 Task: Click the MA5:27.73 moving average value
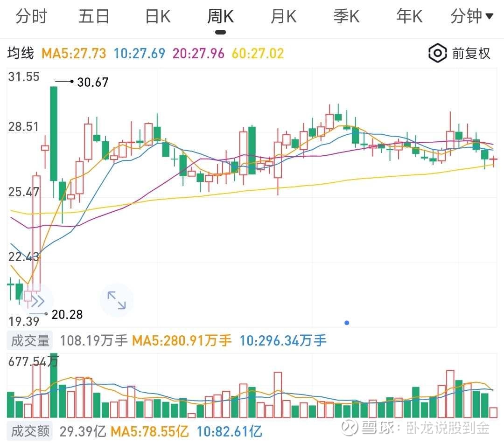[x=74, y=53]
